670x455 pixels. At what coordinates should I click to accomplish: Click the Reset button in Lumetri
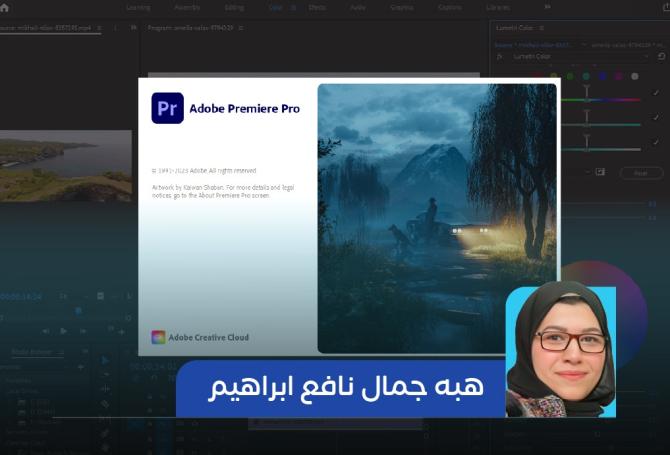pos(641,173)
